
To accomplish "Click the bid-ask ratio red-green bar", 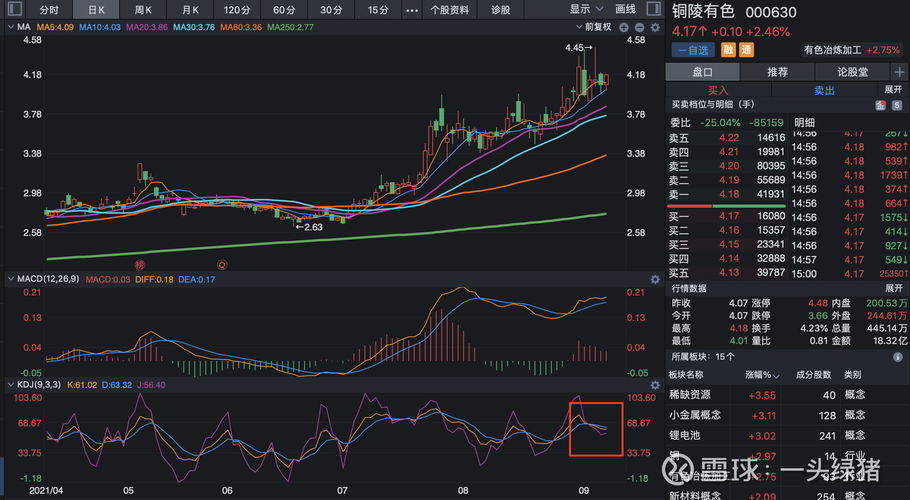I will click(x=726, y=206).
